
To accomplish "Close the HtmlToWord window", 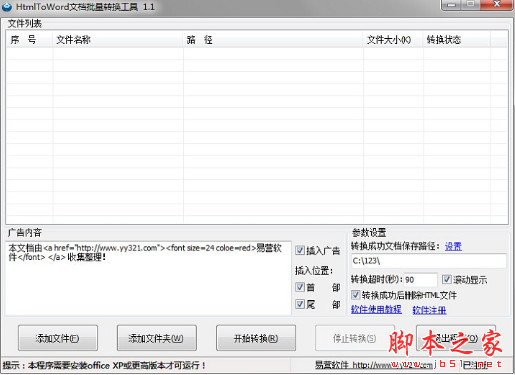I will click(x=497, y=5).
